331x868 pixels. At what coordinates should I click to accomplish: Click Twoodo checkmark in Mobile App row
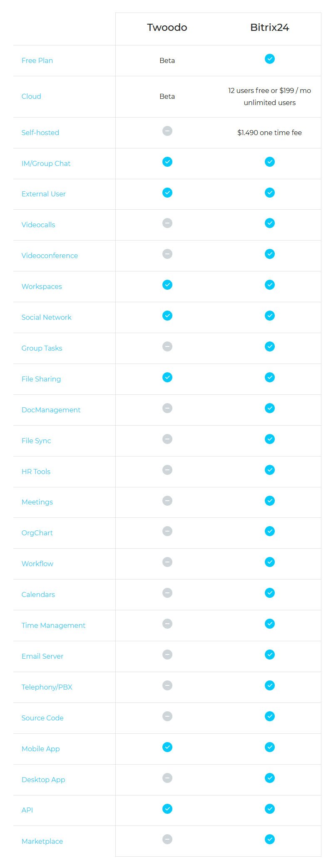167,747
